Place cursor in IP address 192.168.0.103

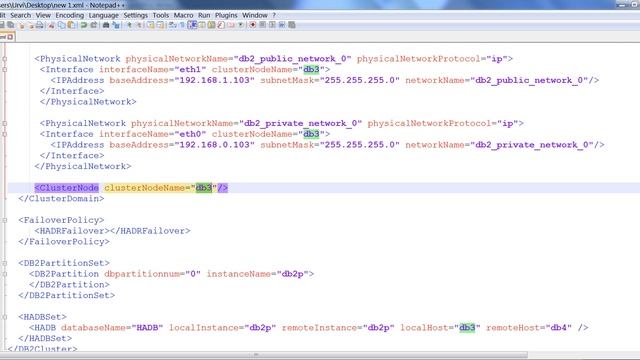[x=215, y=145]
